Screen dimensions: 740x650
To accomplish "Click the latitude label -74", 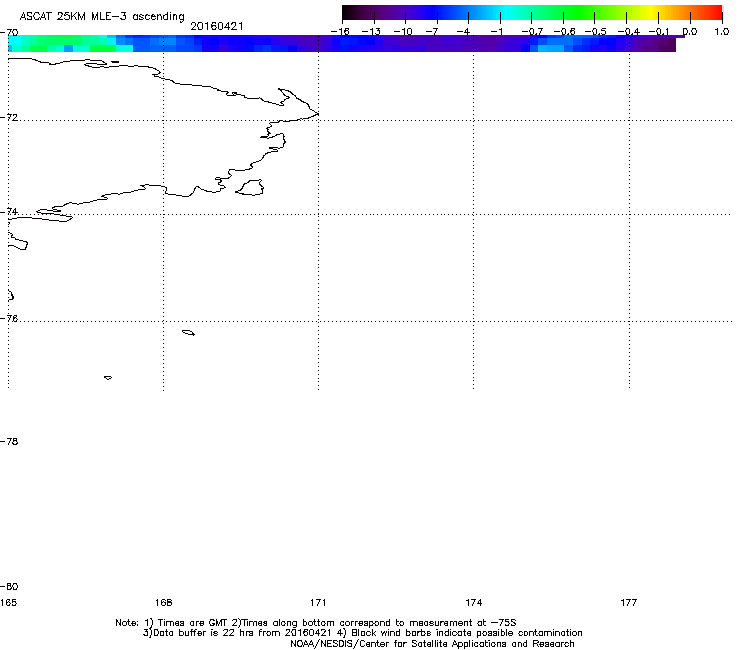I will point(9,211).
